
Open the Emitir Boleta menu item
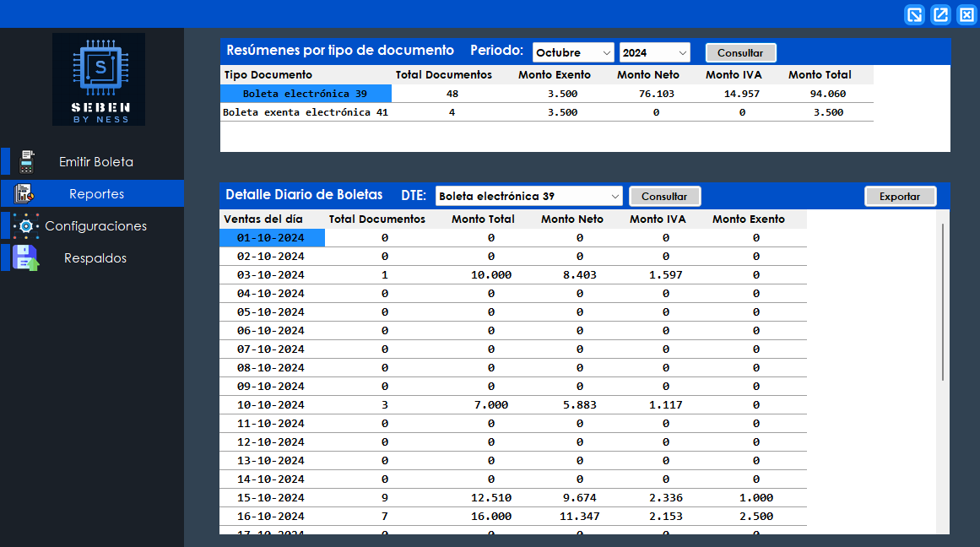pyautogui.click(x=96, y=162)
